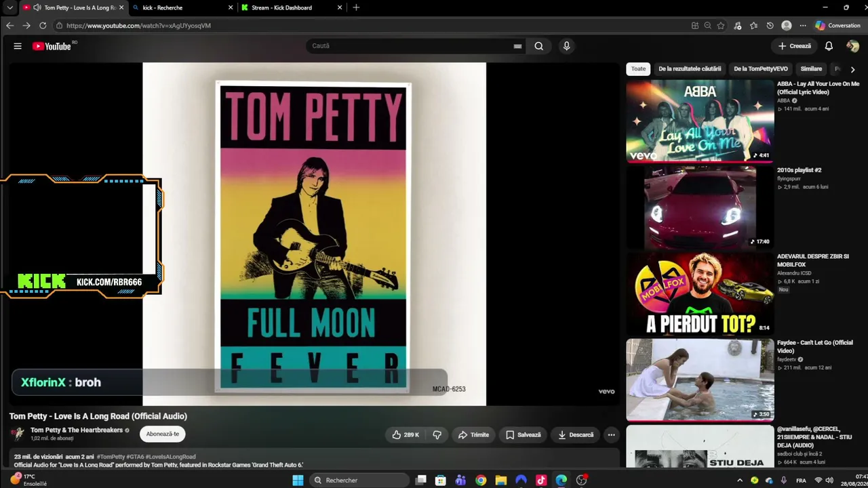
Task: Open Task View from the taskbar
Action: coord(420,480)
